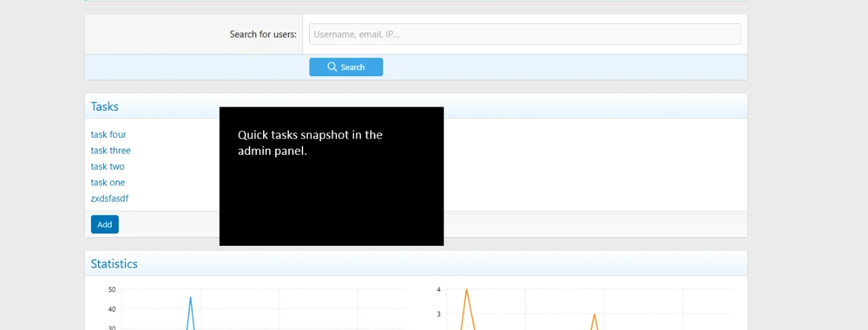The width and height of the screenshot is (868, 330).
Task: Open the 'task one' entry
Action: click(108, 183)
